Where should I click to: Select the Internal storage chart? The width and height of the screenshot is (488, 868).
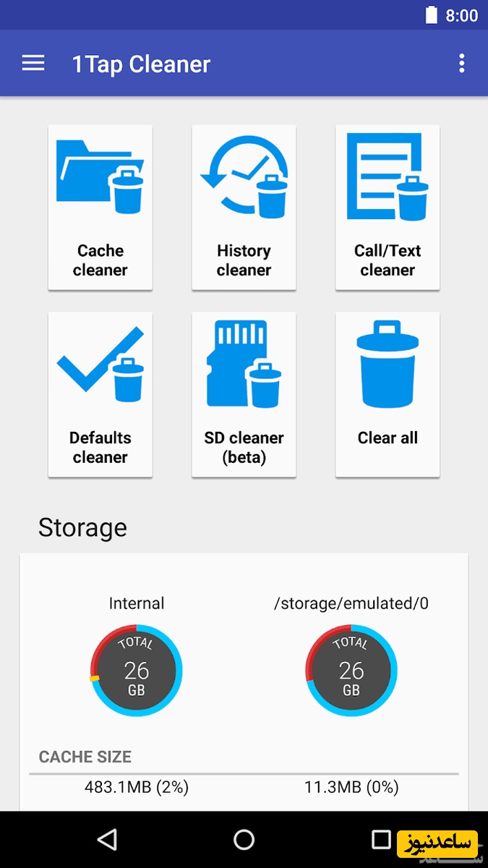137,671
